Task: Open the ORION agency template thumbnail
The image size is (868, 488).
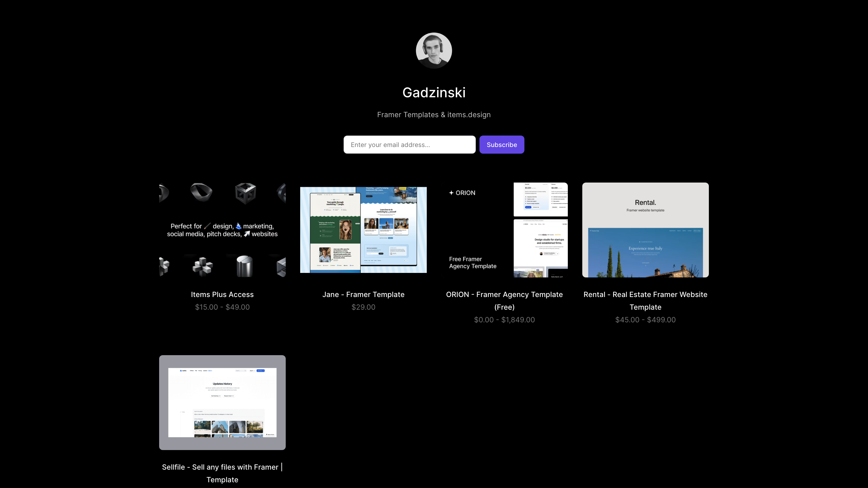Action: (504, 230)
